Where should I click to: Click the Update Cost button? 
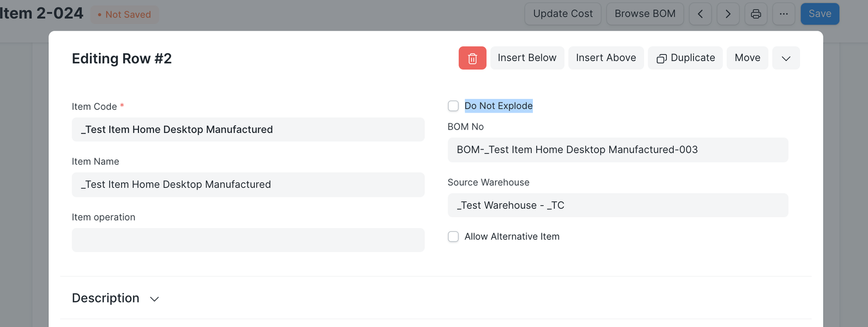(563, 14)
